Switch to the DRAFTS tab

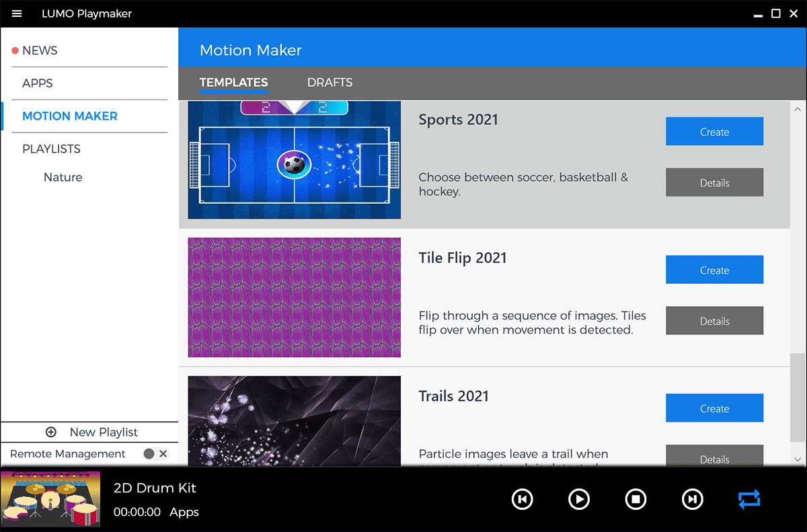(330, 83)
